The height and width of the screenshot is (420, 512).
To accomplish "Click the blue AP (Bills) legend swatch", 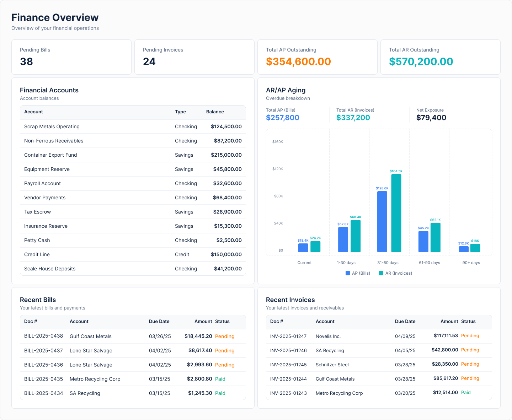I will pyautogui.click(x=348, y=273).
